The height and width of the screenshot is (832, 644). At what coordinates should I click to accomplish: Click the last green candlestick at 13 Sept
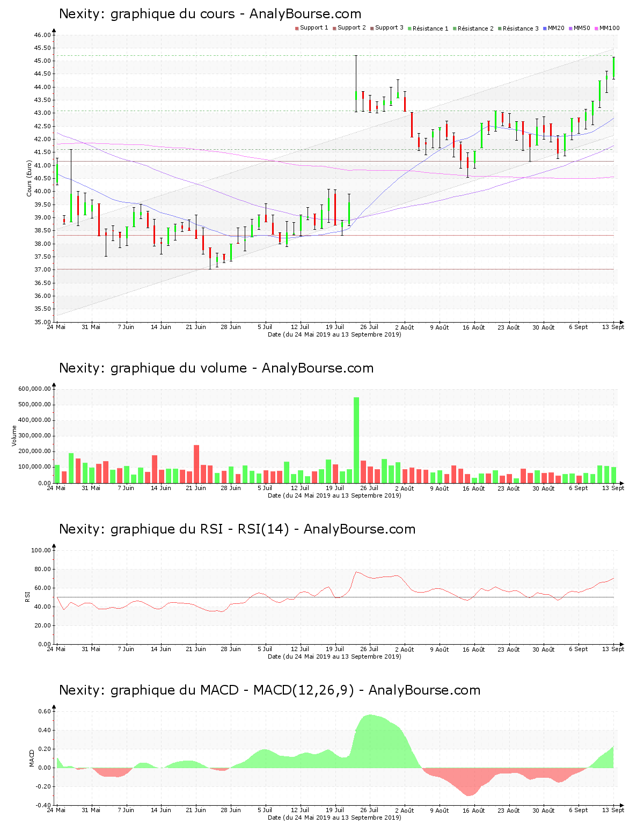(613, 68)
